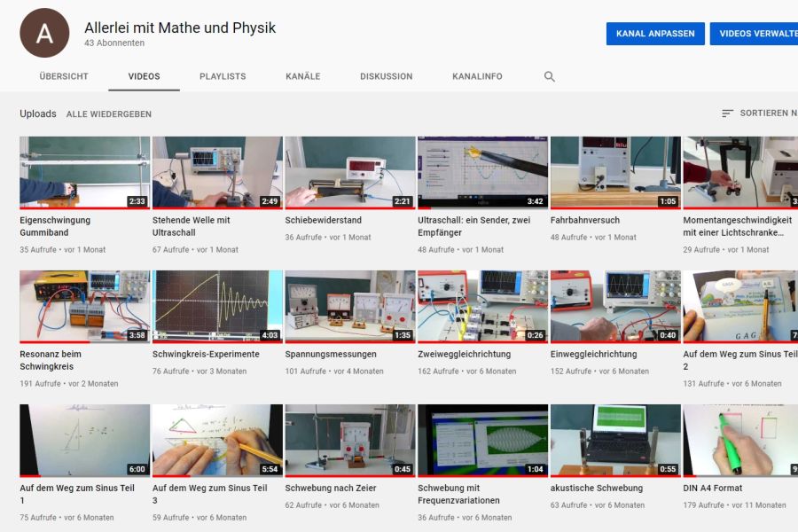
Task: Open Ultraschall ein Sender thumbnail
Action: click(483, 173)
